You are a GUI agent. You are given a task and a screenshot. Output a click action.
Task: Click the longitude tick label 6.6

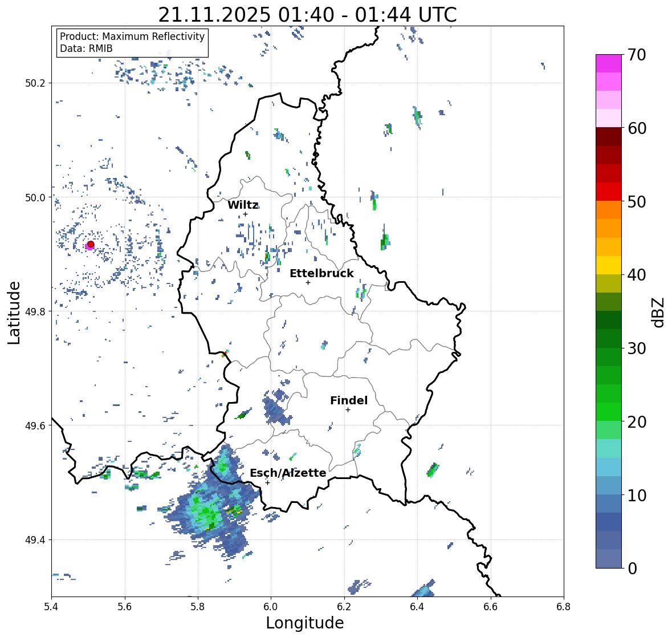pos(490,607)
